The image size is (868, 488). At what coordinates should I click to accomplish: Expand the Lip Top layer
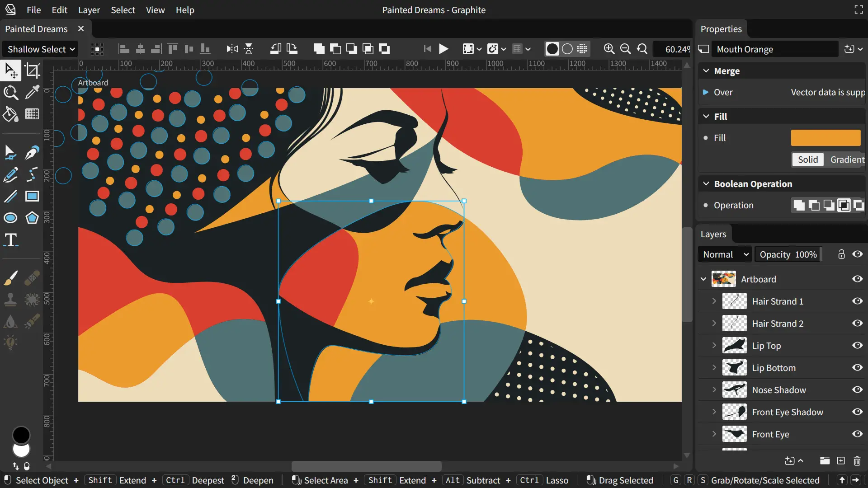[x=714, y=345]
